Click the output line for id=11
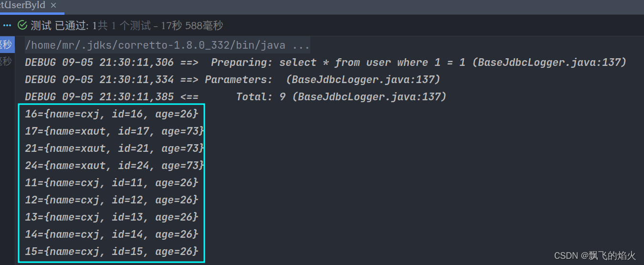Image resolution: width=644 pixels, height=265 pixels. 111,183
